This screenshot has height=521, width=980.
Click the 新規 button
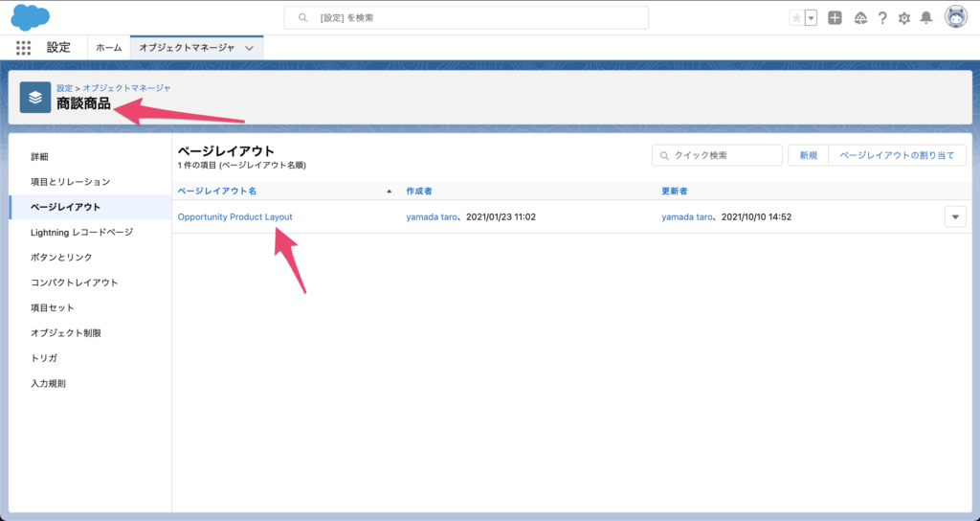pos(808,155)
